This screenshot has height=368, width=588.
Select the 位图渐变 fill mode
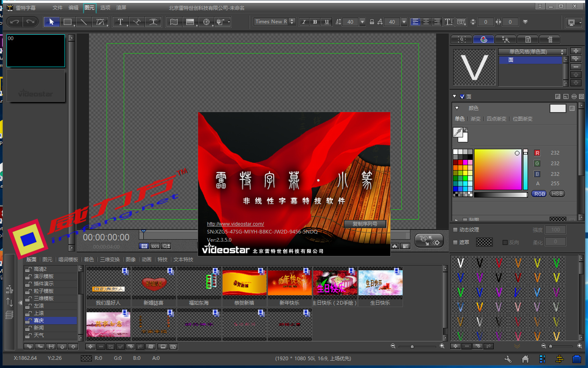pos(523,119)
